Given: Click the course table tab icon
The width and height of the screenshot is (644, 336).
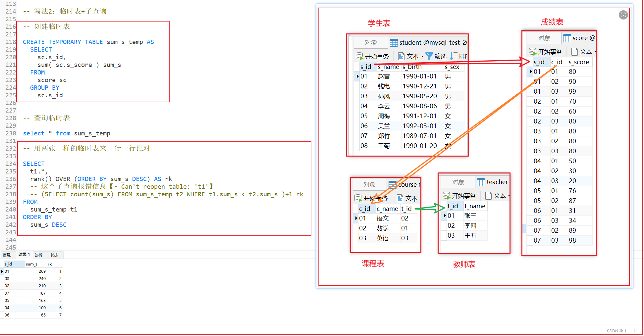Looking at the screenshot, I should pos(392,184).
